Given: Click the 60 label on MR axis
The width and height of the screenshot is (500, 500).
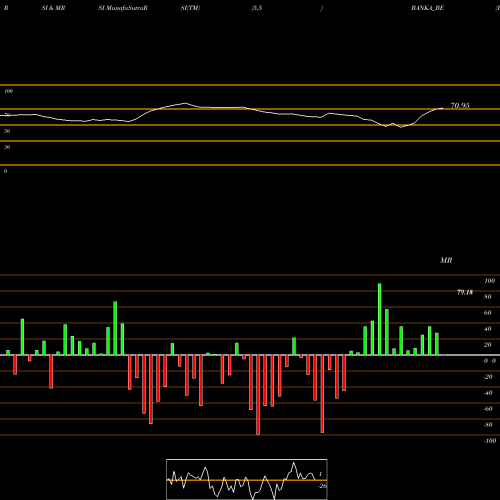Looking at the screenshot, I should coord(488,313).
